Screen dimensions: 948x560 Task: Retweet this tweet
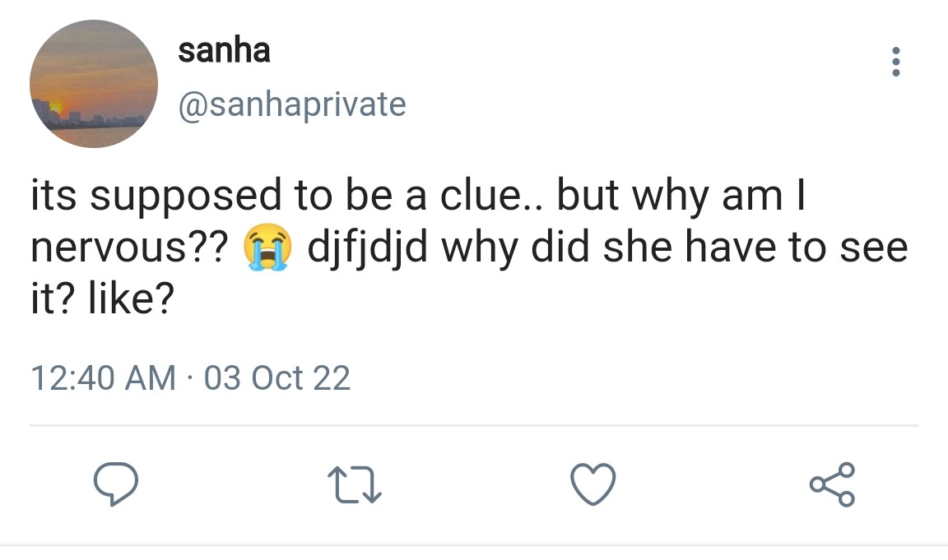click(355, 484)
